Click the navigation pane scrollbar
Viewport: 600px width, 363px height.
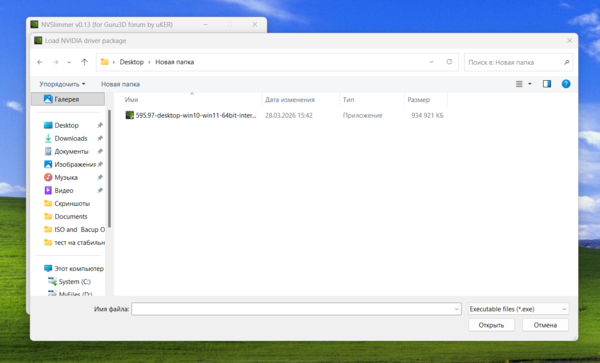(x=109, y=168)
